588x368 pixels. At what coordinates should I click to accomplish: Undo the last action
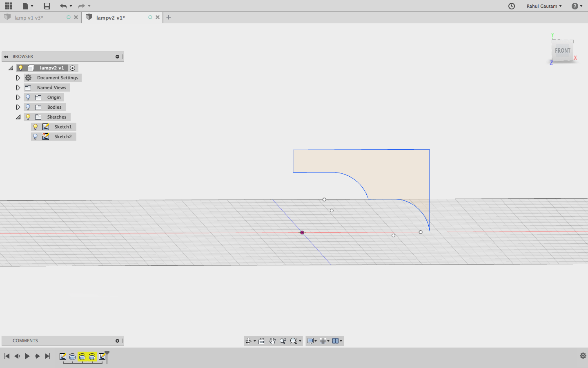[x=63, y=6]
